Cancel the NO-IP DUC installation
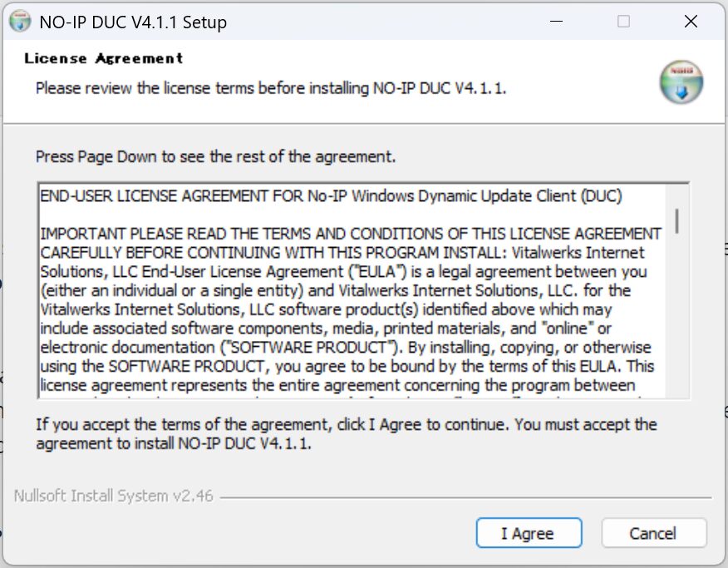This screenshot has height=568, width=728. point(653,533)
